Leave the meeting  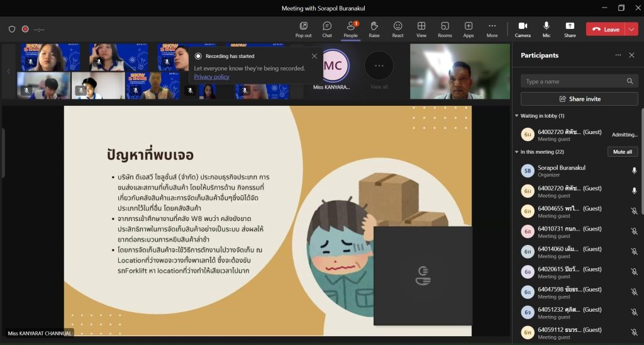point(606,29)
